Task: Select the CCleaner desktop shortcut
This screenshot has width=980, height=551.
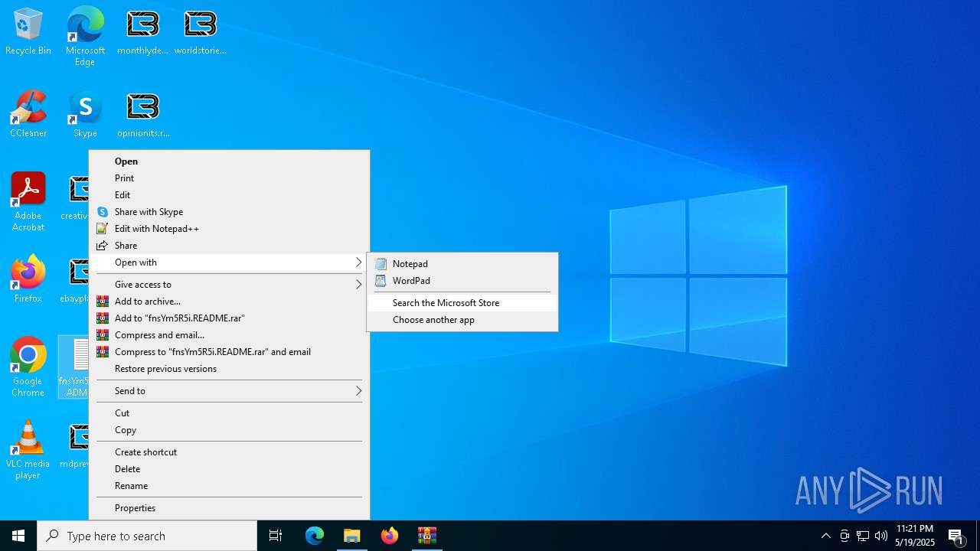Action: [28, 115]
